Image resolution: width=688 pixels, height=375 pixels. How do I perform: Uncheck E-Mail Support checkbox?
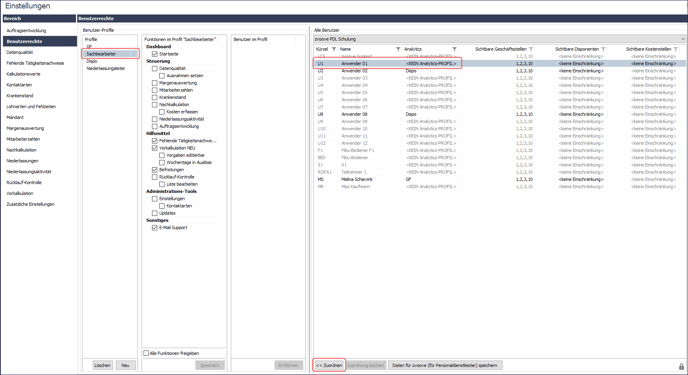154,228
